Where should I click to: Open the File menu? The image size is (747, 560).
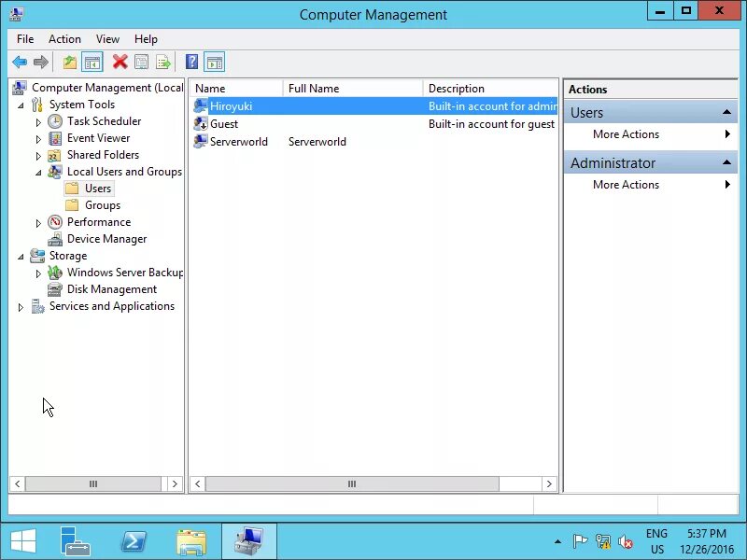25,39
